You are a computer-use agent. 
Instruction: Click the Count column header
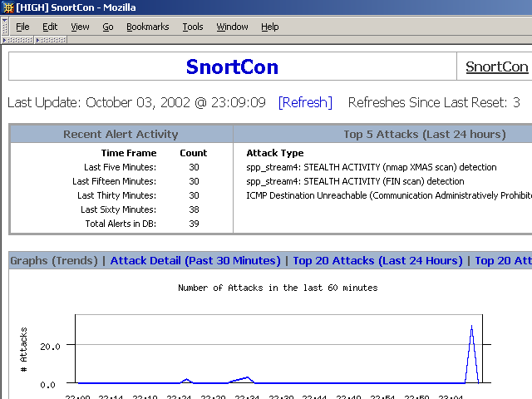pos(194,153)
